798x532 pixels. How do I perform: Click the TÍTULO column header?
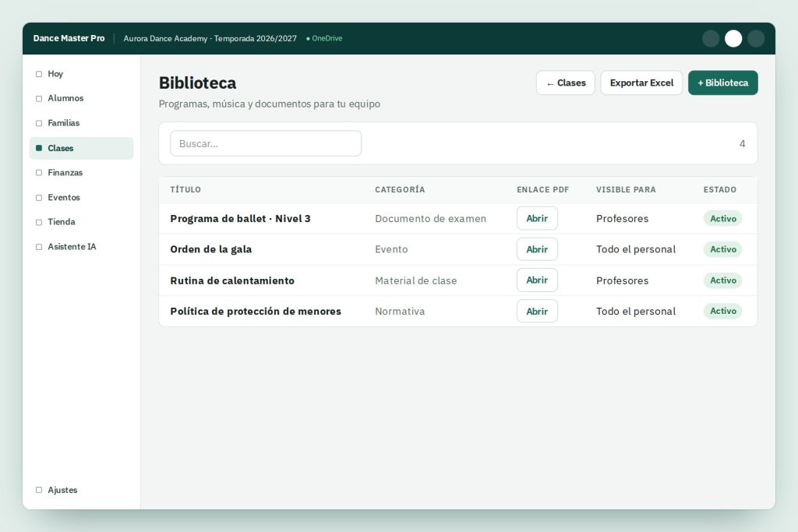click(185, 190)
